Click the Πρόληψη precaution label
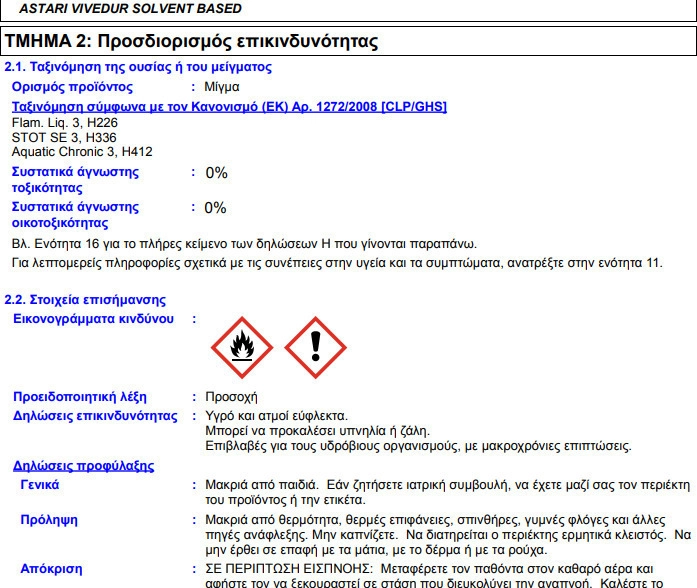This screenshot has height=588, width=697. coord(49,519)
